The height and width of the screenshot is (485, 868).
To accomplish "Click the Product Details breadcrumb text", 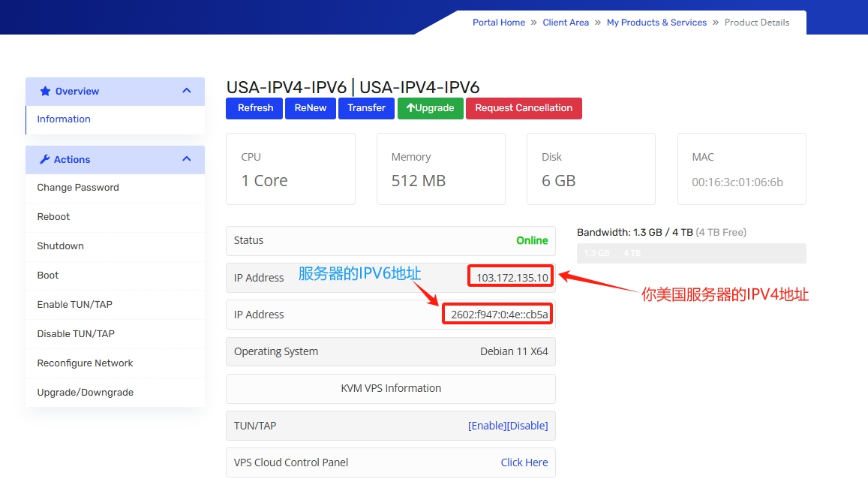I will click(x=757, y=23).
